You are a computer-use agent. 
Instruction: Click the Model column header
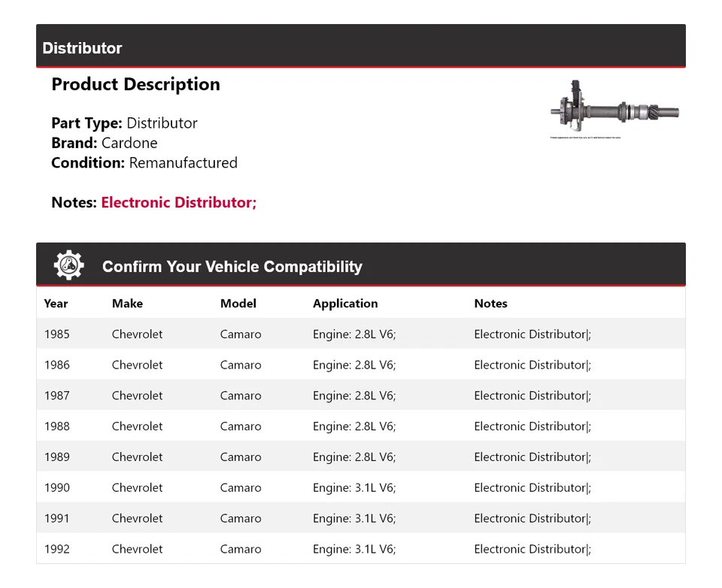[x=238, y=304]
